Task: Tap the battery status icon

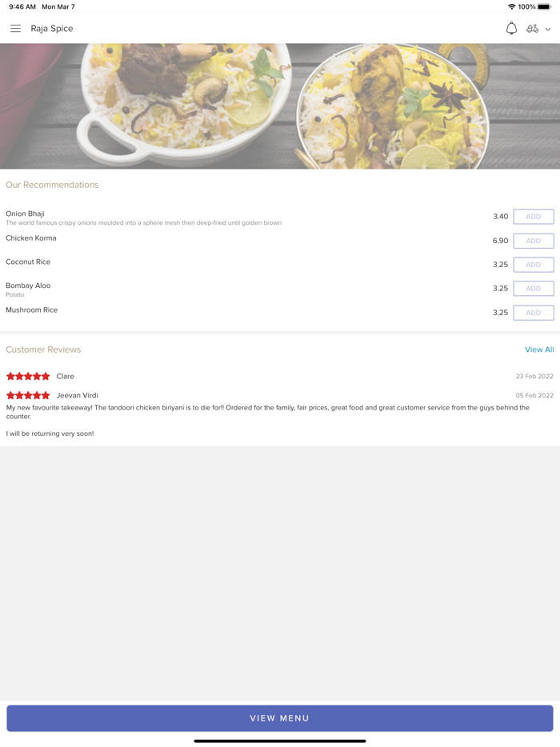Action: [x=544, y=6]
